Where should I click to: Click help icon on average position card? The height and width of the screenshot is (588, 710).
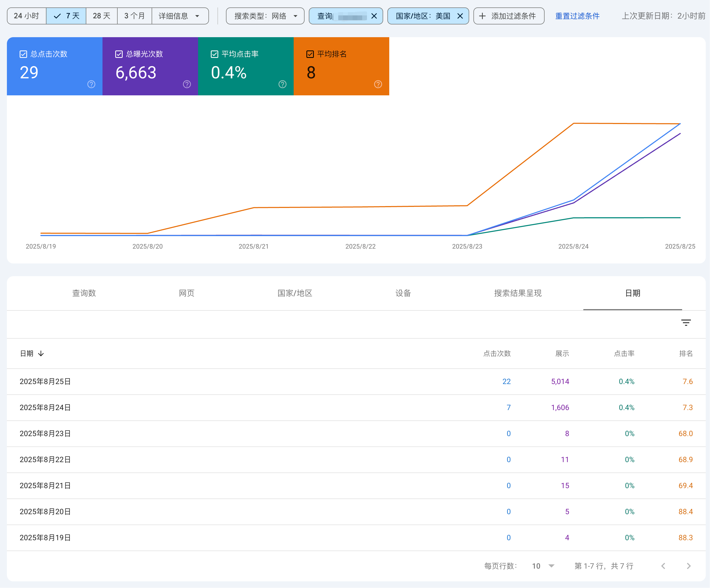click(378, 84)
